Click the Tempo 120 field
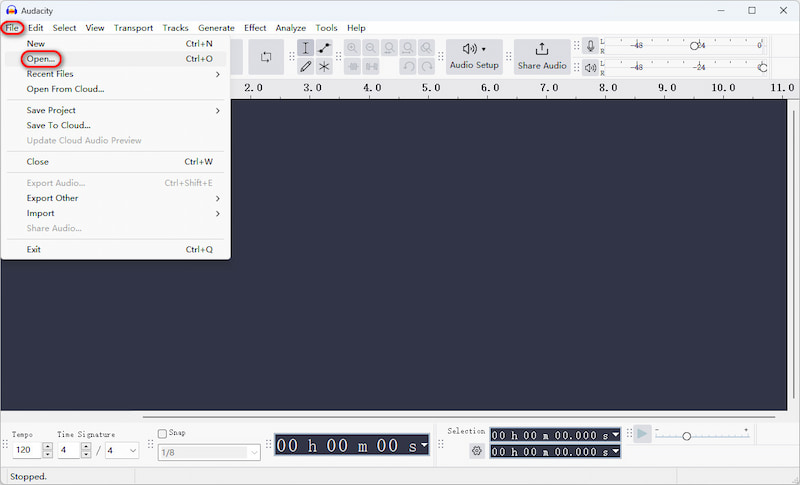 tap(27, 450)
